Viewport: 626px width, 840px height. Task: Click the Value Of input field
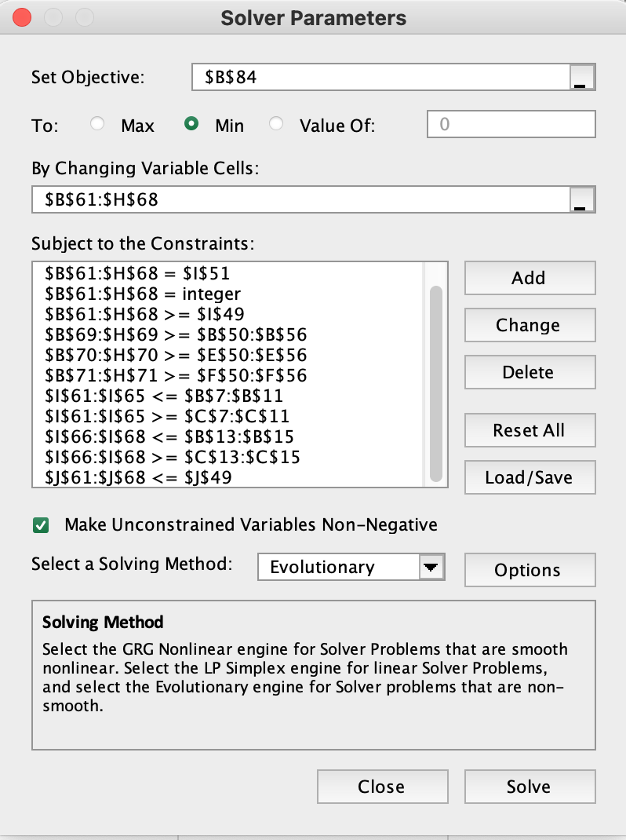pos(511,124)
